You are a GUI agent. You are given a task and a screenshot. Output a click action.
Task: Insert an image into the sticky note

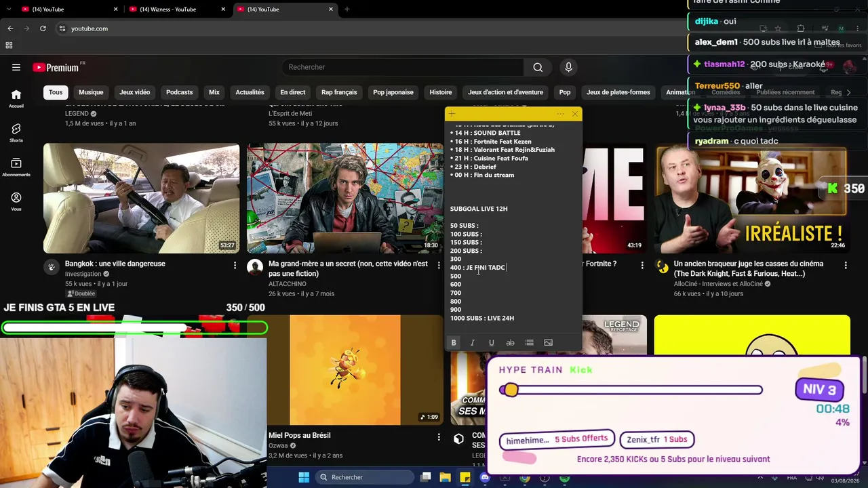pos(548,342)
